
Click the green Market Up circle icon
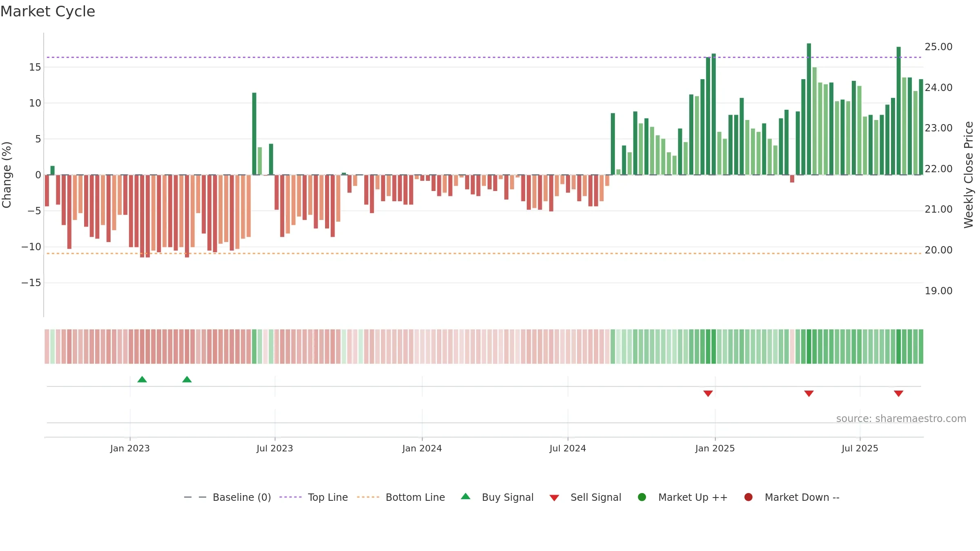[642, 497]
